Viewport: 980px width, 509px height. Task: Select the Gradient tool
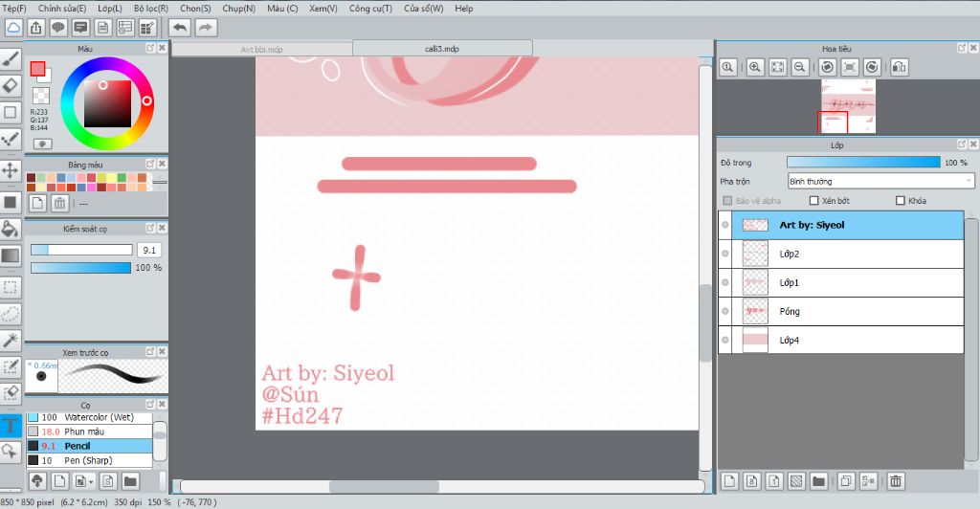(11, 254)
